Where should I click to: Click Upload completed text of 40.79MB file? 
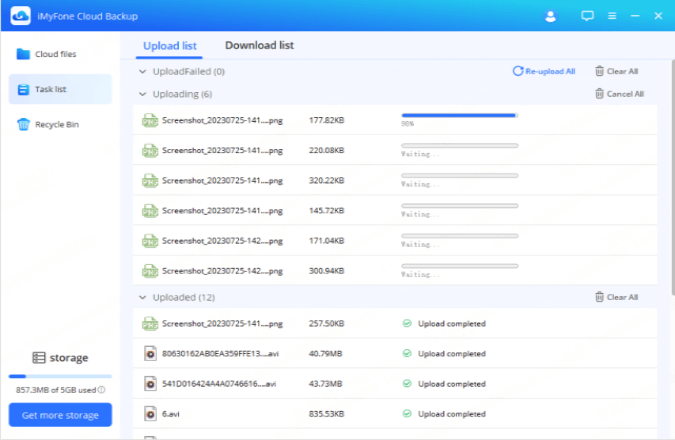(452, 353)
